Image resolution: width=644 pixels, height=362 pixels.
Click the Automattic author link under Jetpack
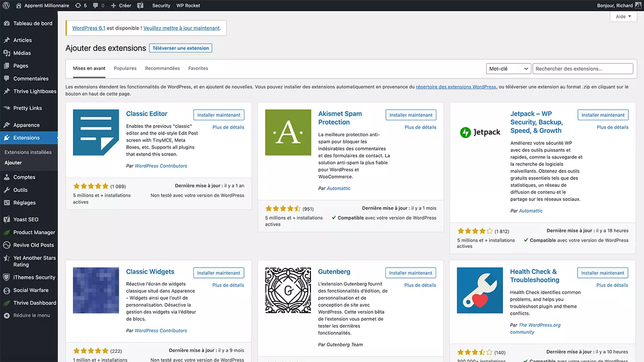pyautogui.click(x=531, y=211)
